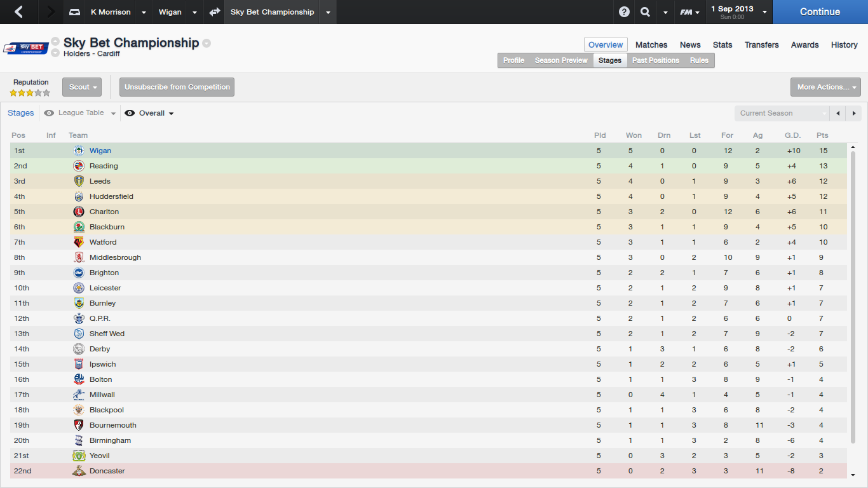Click the Watford club badge icon
This screenshot has width=868, height=488.
79,242
